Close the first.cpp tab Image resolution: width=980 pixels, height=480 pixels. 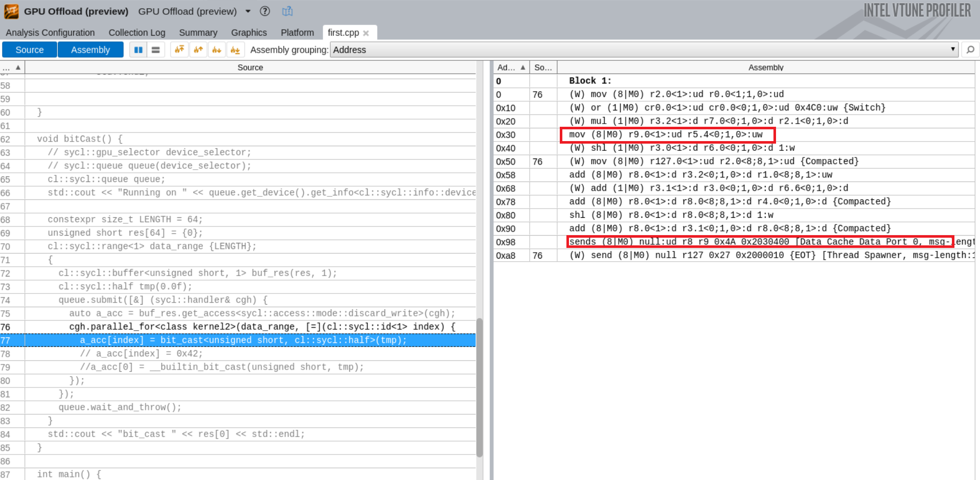pos(366,33)
